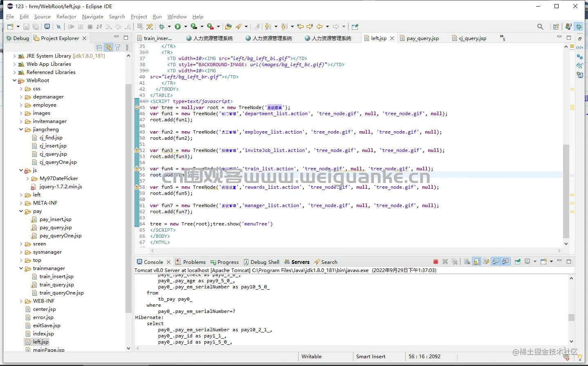Open the Debug button dropdown arrow
Screen dimensions: 588x366
[x=169, y=27]
